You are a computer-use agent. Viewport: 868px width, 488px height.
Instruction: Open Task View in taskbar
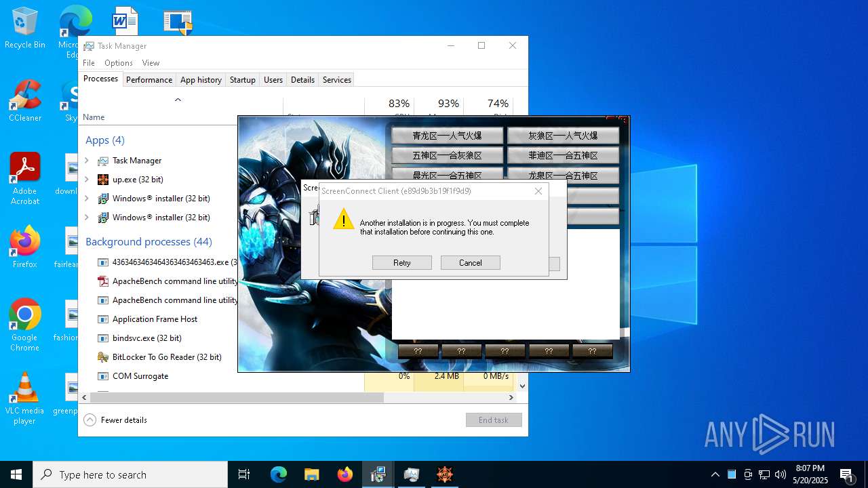pos(244,474)
